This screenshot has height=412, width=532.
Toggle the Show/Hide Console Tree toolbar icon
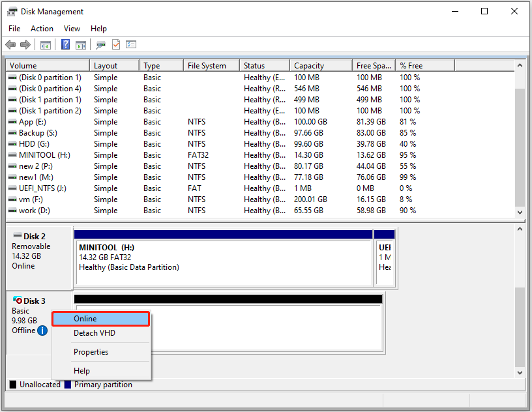tap(45, 44)
